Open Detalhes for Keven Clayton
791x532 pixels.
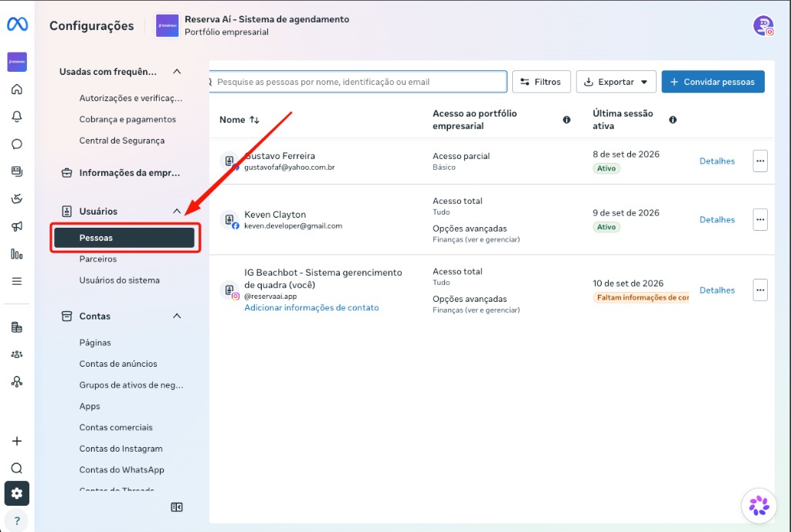coord(717,219)
